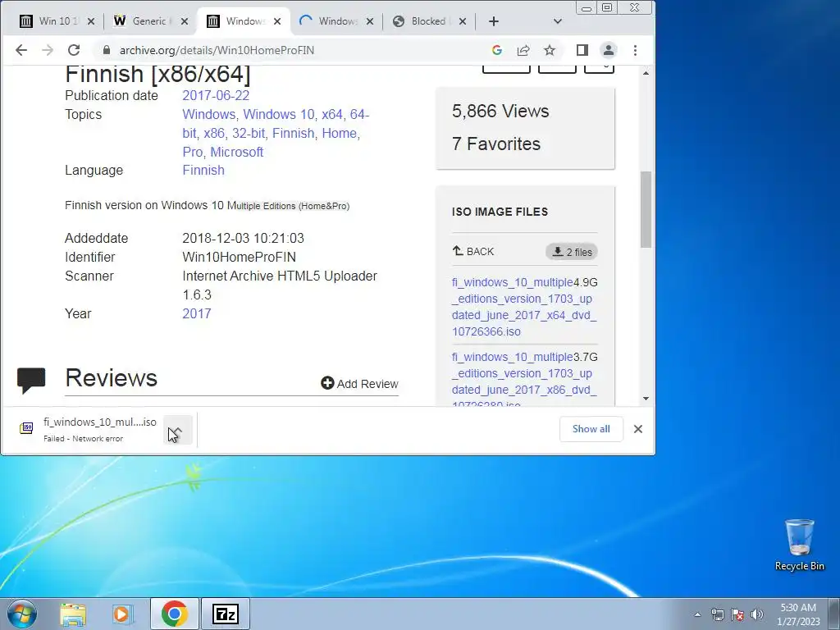Viewport: 840px width, 630px height.
Task: Download all via the 2 files button
Action: [572, 252]
